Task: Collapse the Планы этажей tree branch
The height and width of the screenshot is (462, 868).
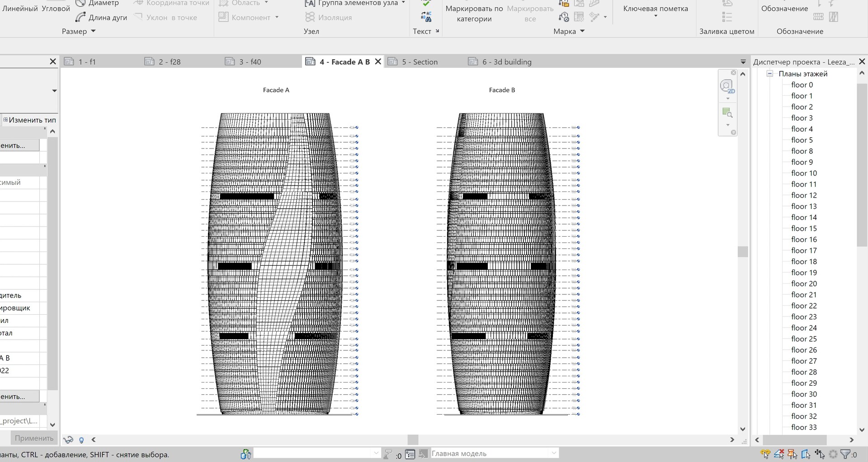Action: (x=770, y=74)
